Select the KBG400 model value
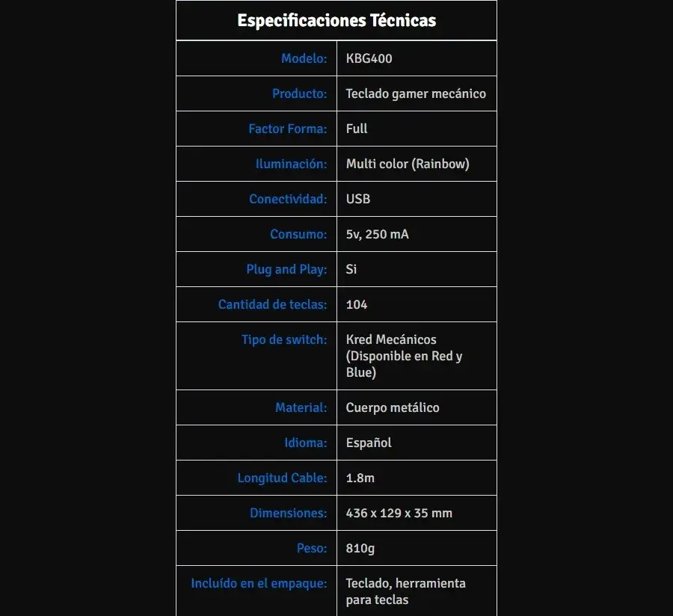The image size is (673, 616). (369, 58)
